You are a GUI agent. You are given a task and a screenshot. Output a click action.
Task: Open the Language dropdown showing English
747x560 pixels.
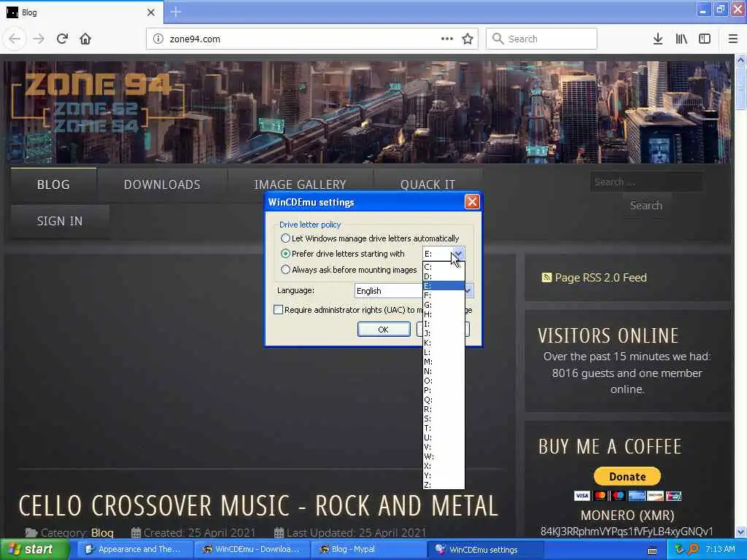(414, 290)
